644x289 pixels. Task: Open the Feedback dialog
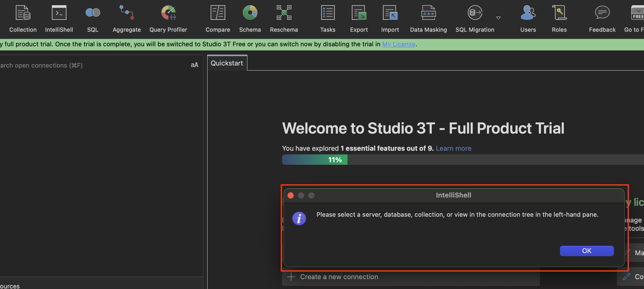[x=602, y=19]
